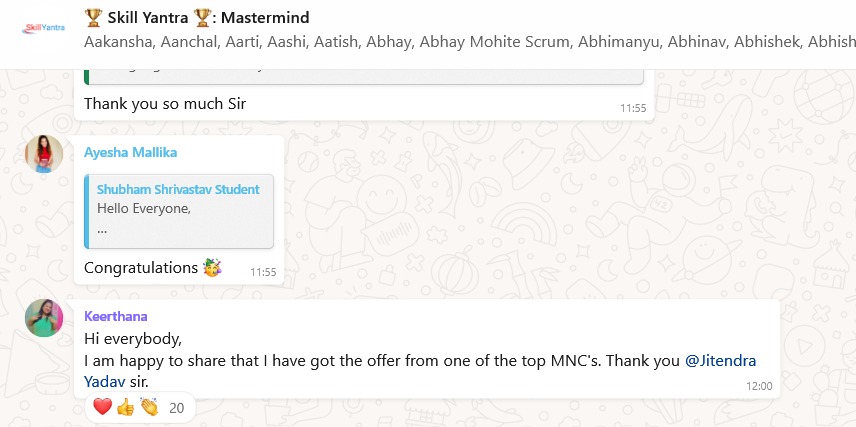856x427 pixels.
Task: Click the 12:00 timestamp on Keerthana's message
Action: [759, 385]
